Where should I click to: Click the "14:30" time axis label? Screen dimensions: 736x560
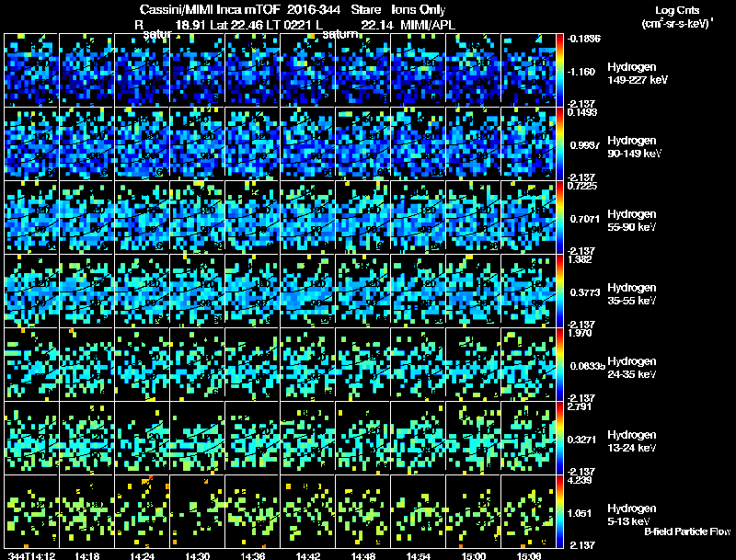(x=198, y=556)
